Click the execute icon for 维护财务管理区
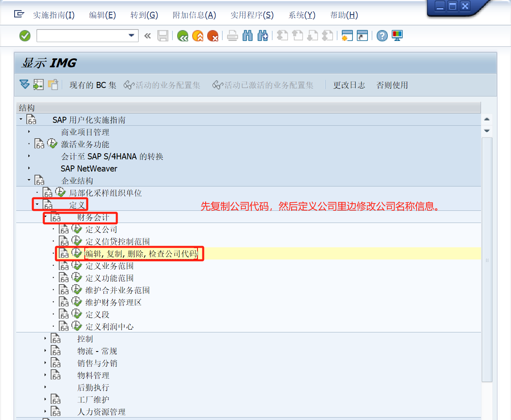This screenshot has height=420, width=511. point(77,302)
